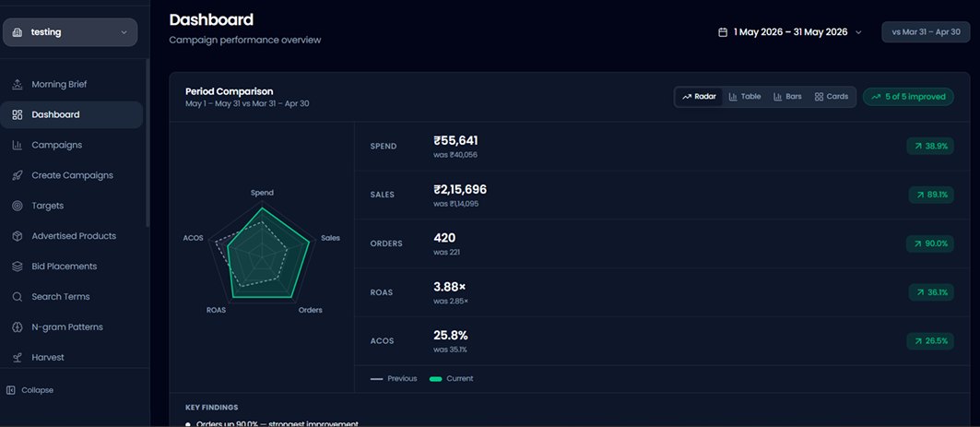Click the Cards view grid icon
The height and width of the screenshot is (427, 980).
point(819,97)
